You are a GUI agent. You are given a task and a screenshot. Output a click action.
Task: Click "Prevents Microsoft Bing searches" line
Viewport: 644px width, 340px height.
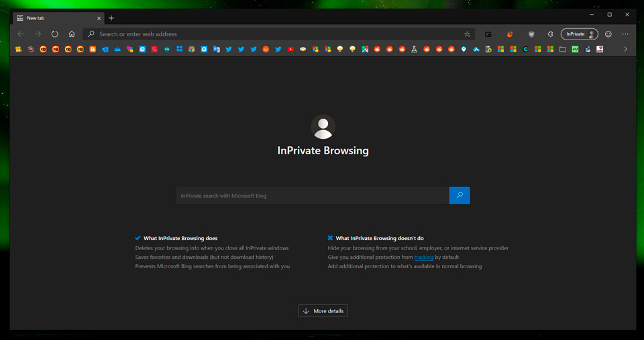pos(213,266)
